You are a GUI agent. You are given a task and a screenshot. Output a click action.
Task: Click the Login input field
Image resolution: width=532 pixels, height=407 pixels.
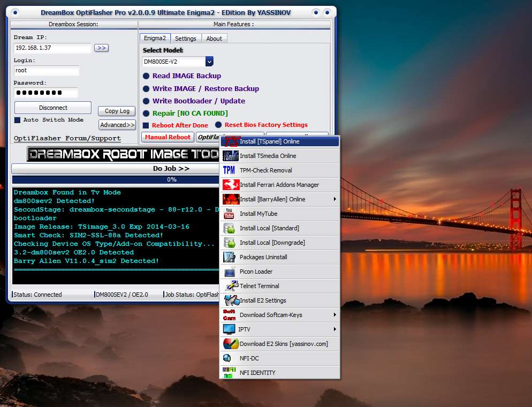pos(47,71)
